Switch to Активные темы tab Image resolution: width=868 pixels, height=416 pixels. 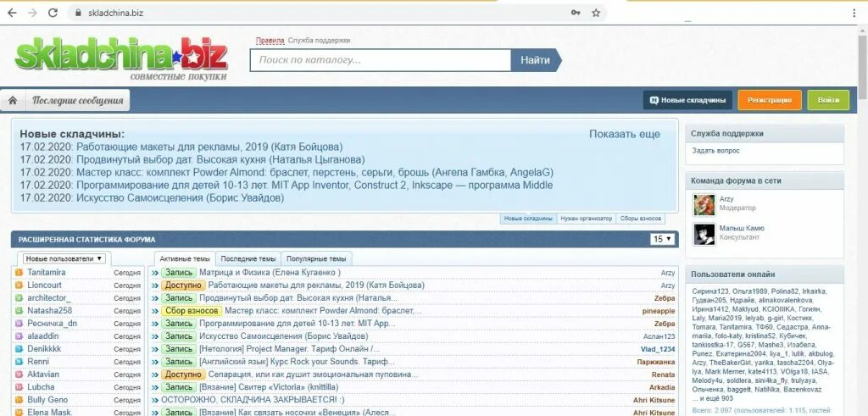tap(185, 259)
